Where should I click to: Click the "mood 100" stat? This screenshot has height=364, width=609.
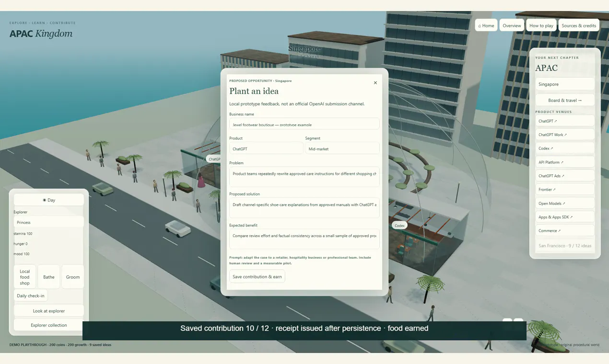point(22,254)
